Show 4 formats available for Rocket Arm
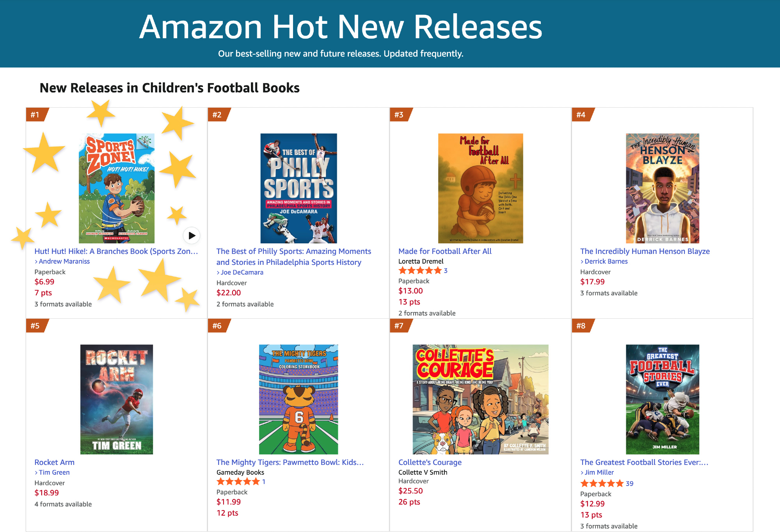The height and width of the screenshot is (532, 780). [x=63, y=504]
